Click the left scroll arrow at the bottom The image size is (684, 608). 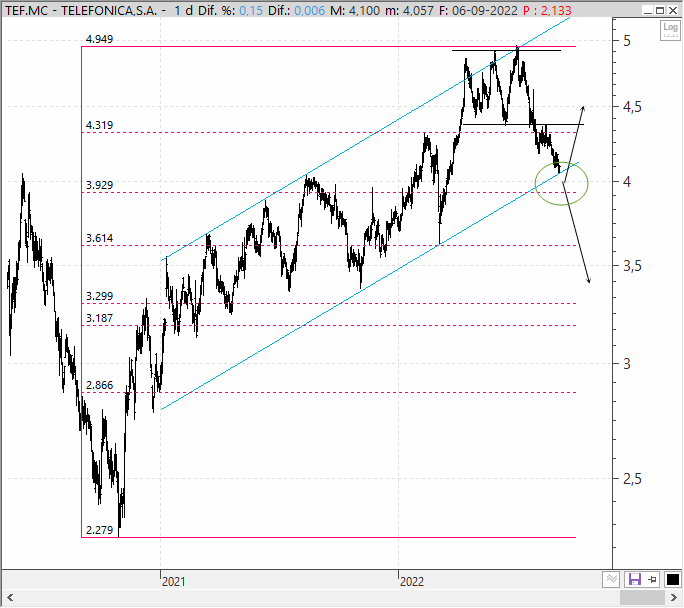coord(10,597)
